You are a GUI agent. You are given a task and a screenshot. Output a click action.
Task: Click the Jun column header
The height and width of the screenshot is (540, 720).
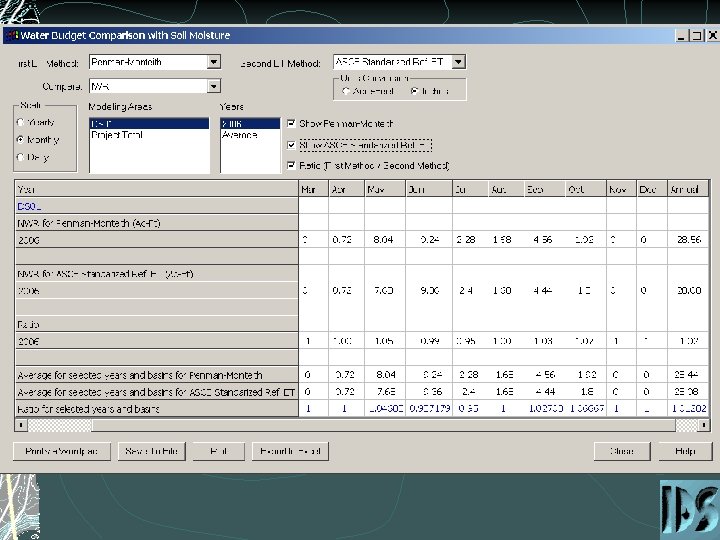(x=429, y=189)
